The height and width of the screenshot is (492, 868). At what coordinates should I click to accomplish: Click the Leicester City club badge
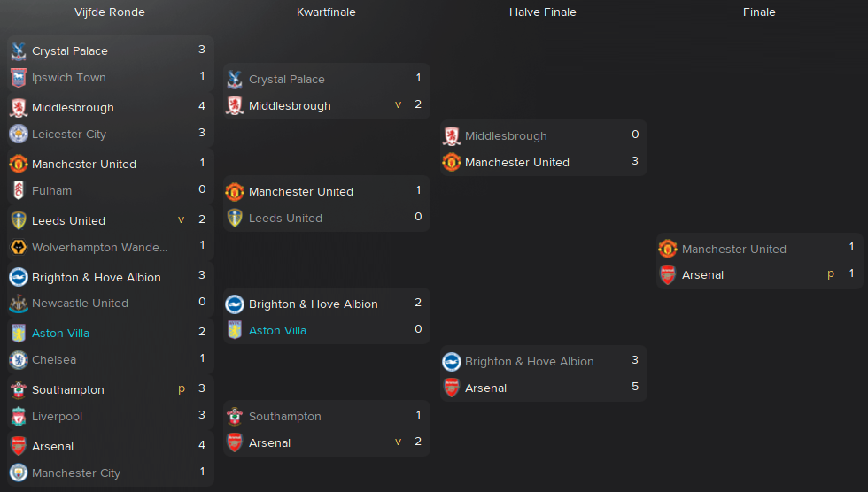coord(19,135)
